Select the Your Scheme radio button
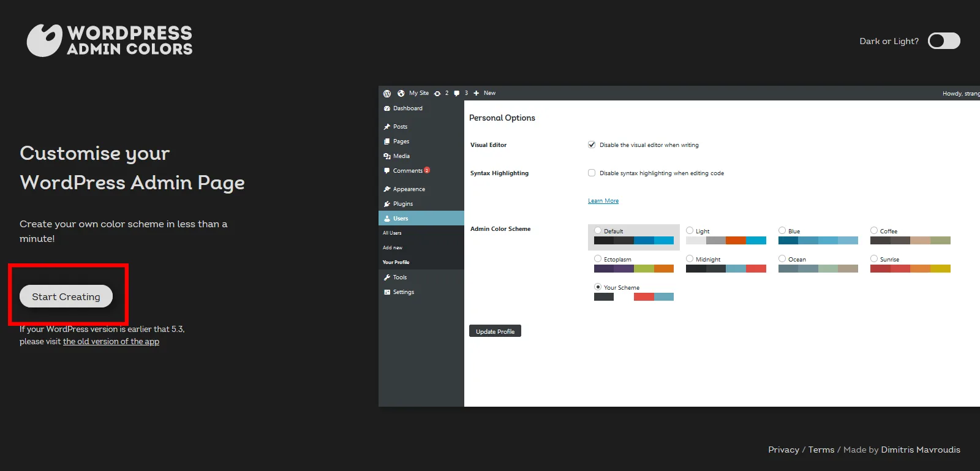The image size is (980, 471). pyautogui.click(x=598, y=287)
